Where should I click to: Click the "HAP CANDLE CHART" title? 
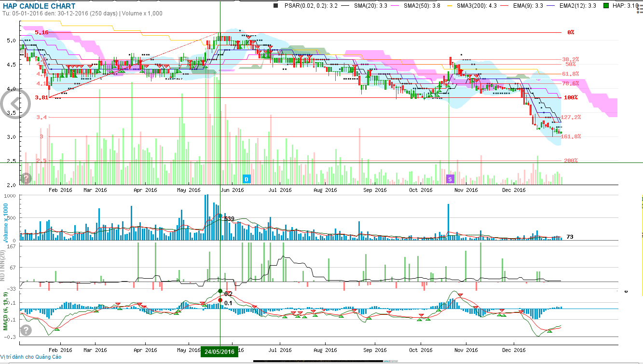[x=39, y=6]
